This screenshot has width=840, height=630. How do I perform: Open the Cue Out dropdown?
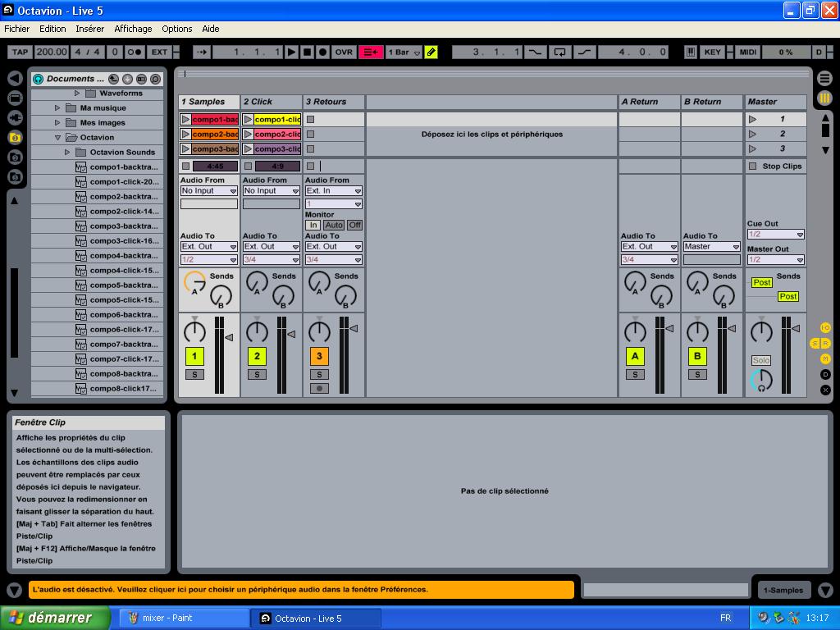tap(776, 234)
